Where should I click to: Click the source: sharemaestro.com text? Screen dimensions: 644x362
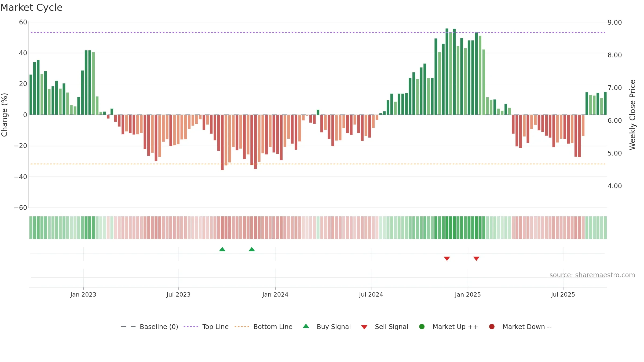click(x=592, y=275)
